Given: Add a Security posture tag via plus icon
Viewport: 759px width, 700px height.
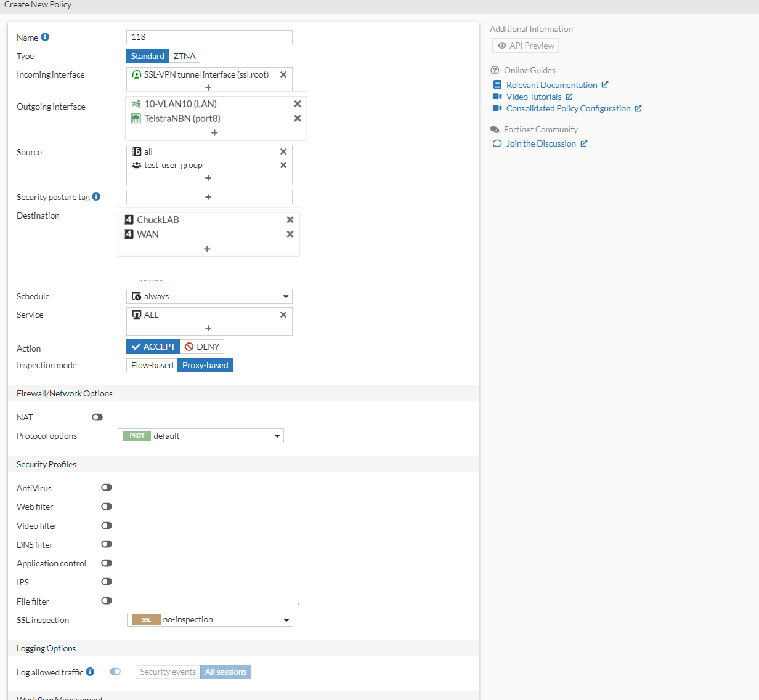Looking at the screenshot, I should (x=209, y=196).
